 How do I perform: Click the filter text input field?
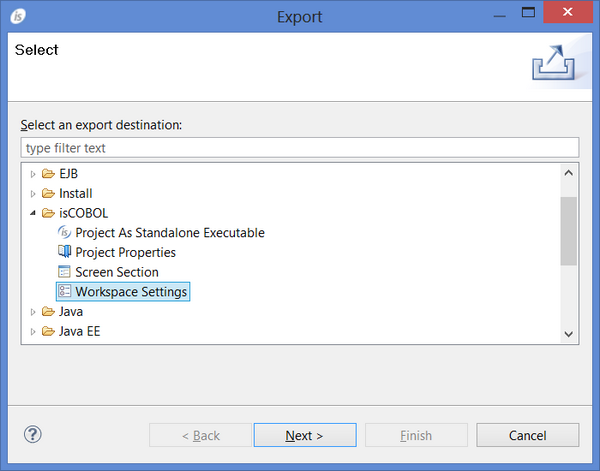[x=300, y=148]
